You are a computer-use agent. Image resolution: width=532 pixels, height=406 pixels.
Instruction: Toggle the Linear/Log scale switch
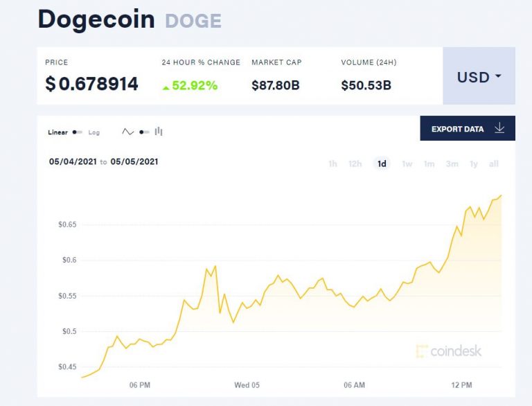pyautogui.click(x=77, y=132)
